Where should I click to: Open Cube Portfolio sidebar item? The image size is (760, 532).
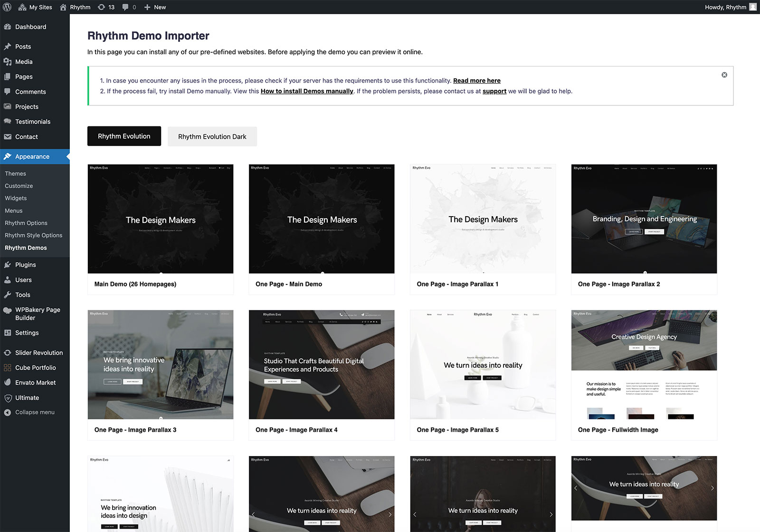[x=35, y=368]
